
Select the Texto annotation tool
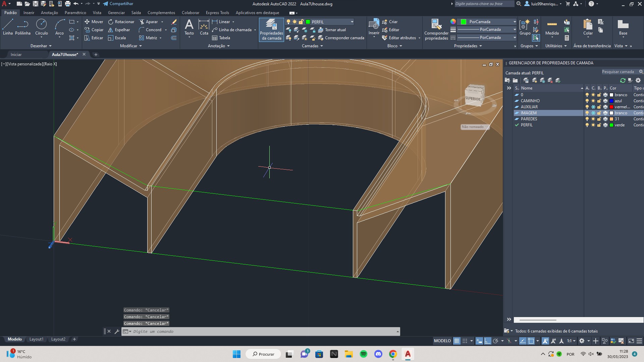coord(189,27)
